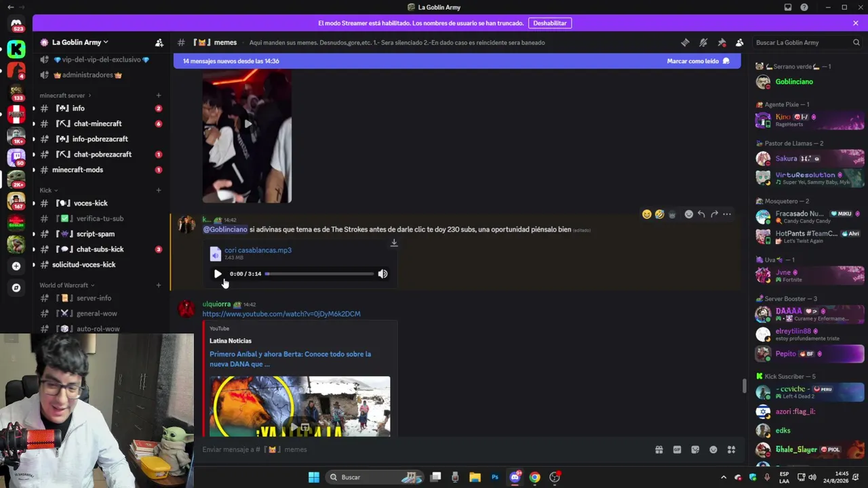Open the Discord help icon in title bar
This screenshot has width=868, height=488.
[x=804, y=7]
